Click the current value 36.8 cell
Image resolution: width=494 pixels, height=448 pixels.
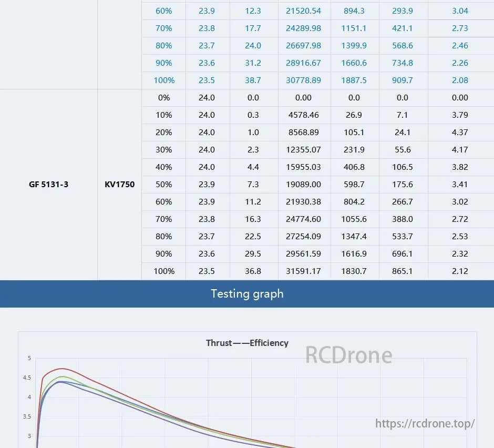tap(253, 271)
